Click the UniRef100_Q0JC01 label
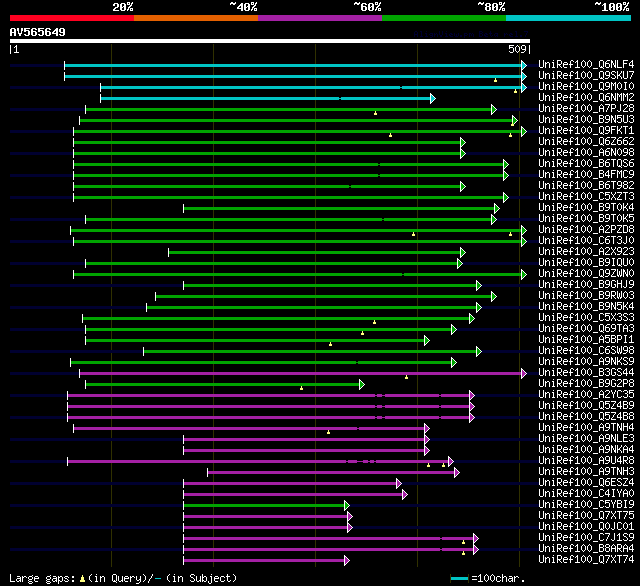 586,526
